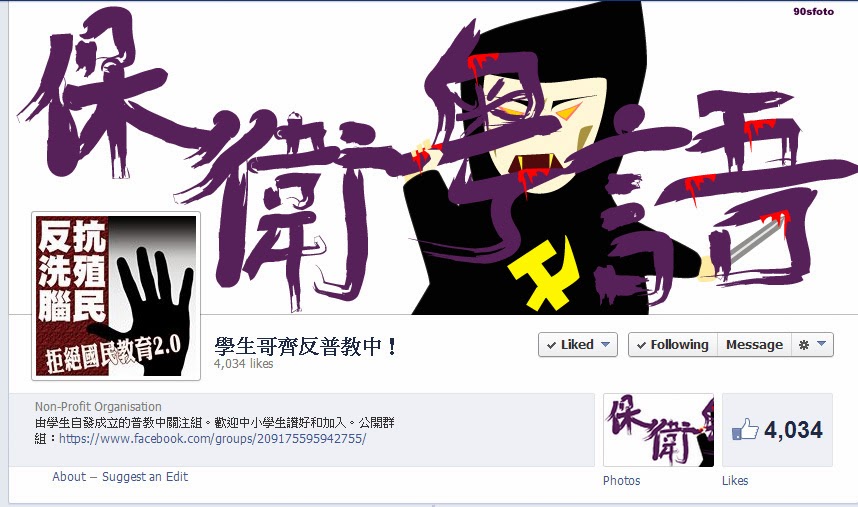
Task: Open the Likes tab label
Action: pos(735,481)
